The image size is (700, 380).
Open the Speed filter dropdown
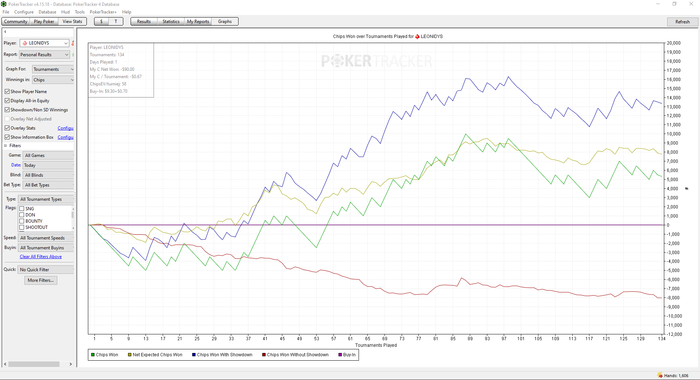(x=46, y=238)
